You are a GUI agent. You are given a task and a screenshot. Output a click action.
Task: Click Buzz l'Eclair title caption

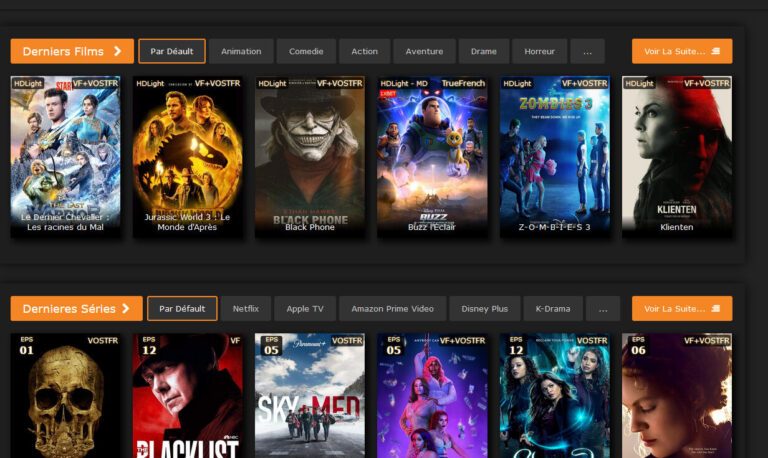tap(432, 227)
